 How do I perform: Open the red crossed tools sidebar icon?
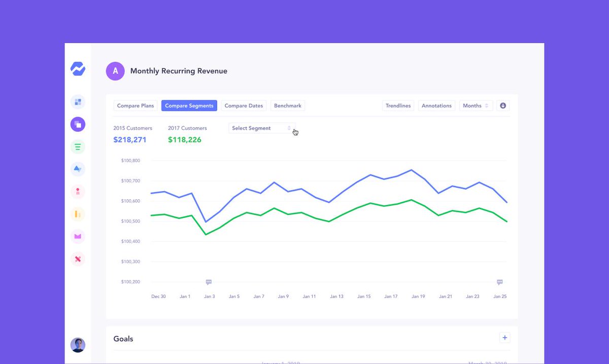click(78, 259)
